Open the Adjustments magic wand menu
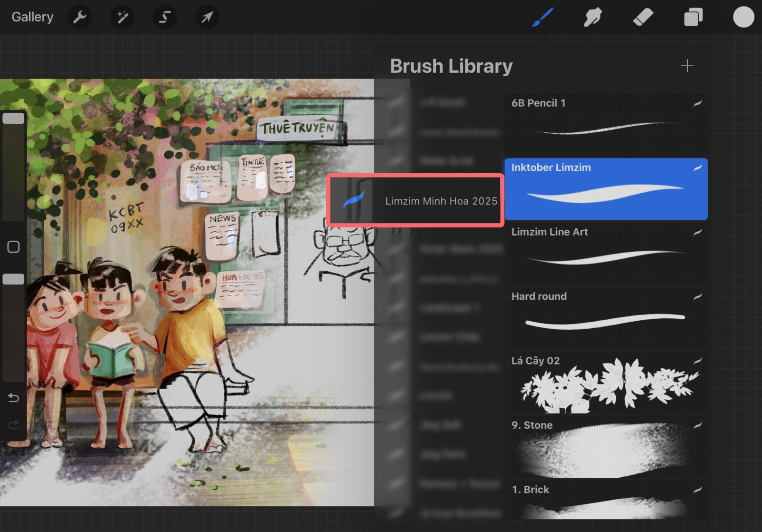Viewport: 762px width, 532px height. pyautogui.click(x=122, y=17)
